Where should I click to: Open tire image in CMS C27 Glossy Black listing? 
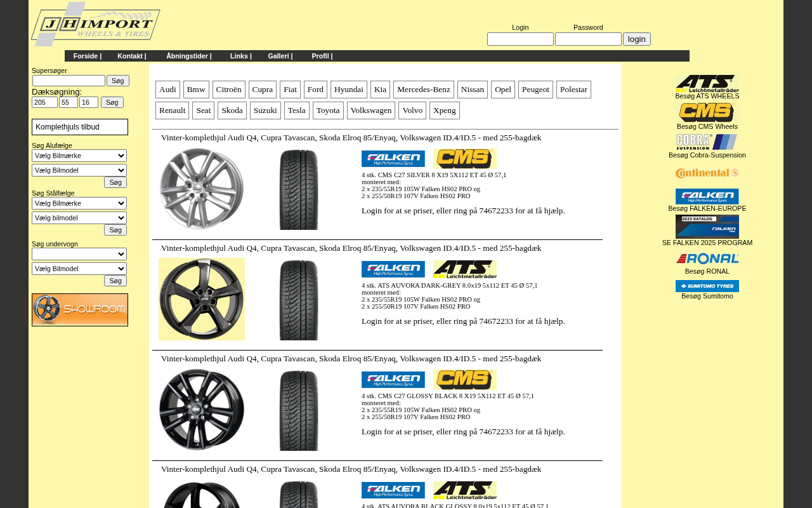tap(299, 410)
